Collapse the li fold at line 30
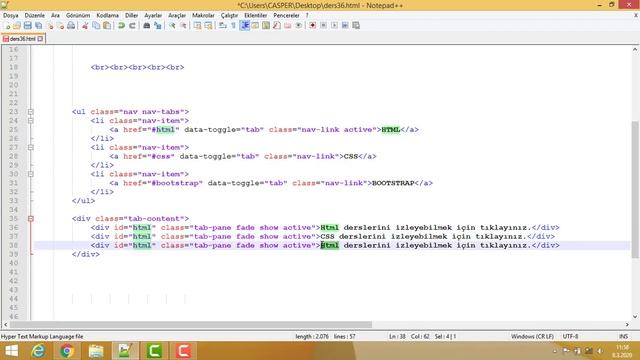The height and width of the screenshot is (360, 640). [31, 174]
